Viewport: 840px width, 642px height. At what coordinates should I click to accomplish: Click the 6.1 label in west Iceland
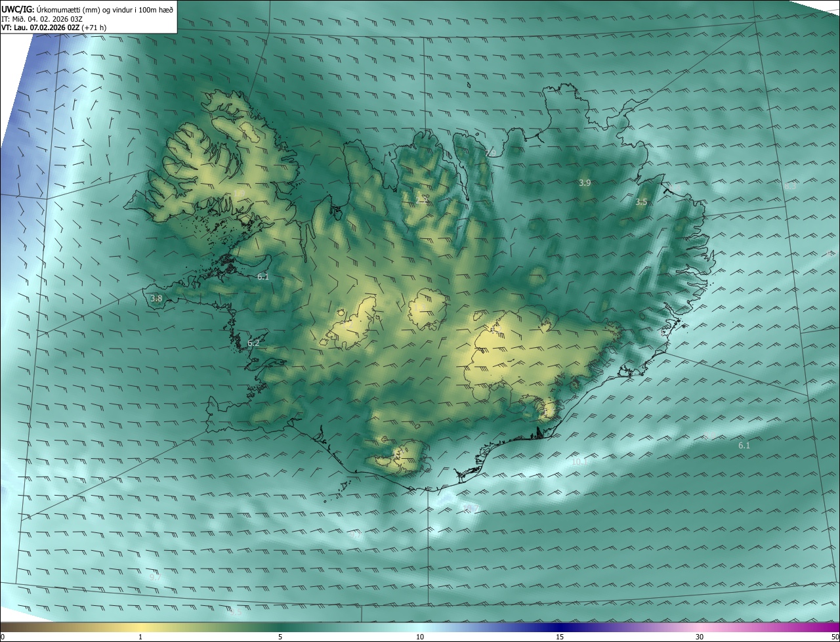pos(263,276)
